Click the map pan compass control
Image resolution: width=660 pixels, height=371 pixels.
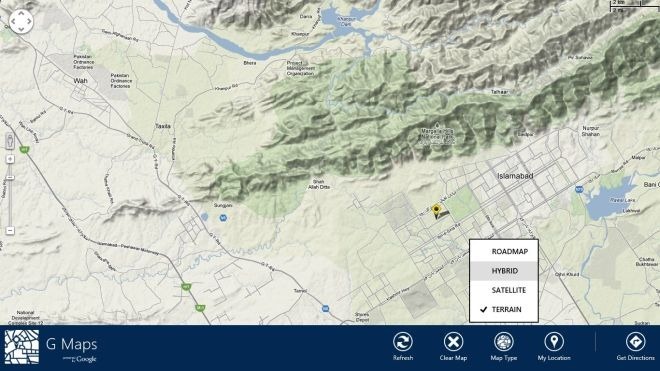[21, 21]
